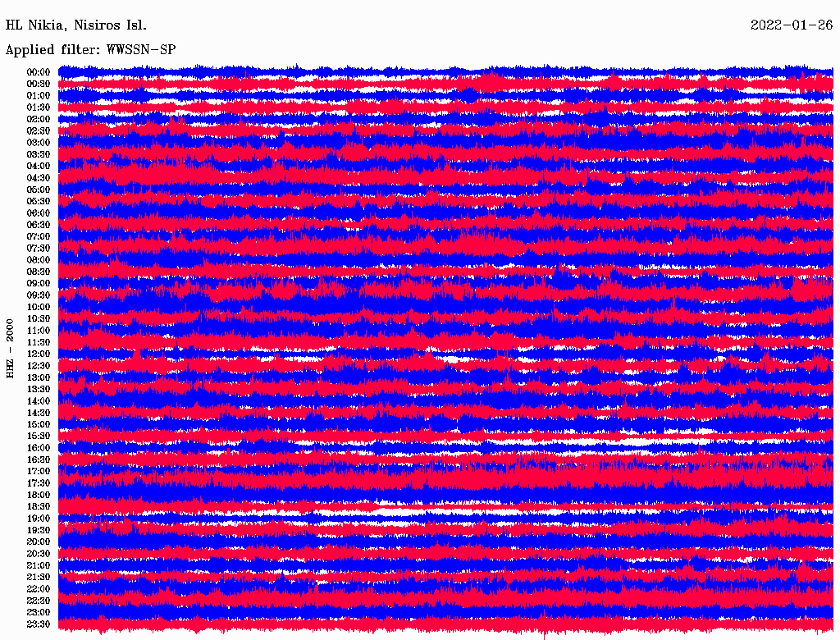Click the 12:00 time label
Screen dimensions: 840x640
(x=39, y=354)
